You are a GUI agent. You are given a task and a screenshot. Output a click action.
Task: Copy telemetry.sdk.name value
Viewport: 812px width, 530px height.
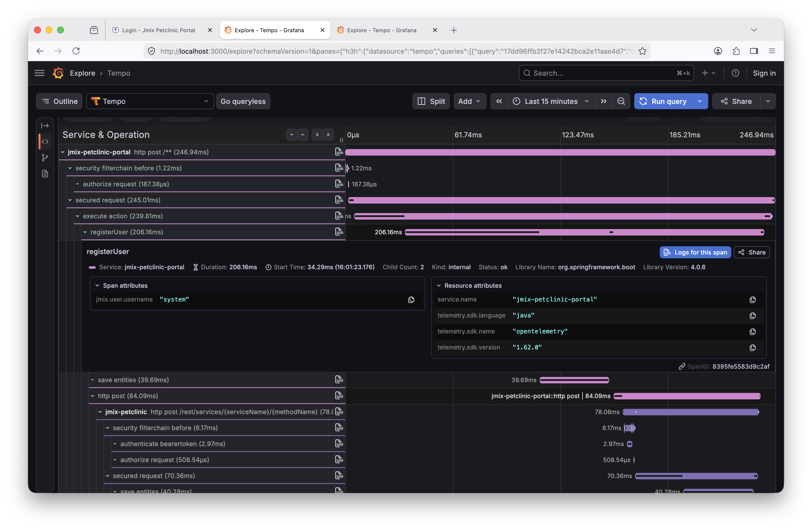[753, 332]
